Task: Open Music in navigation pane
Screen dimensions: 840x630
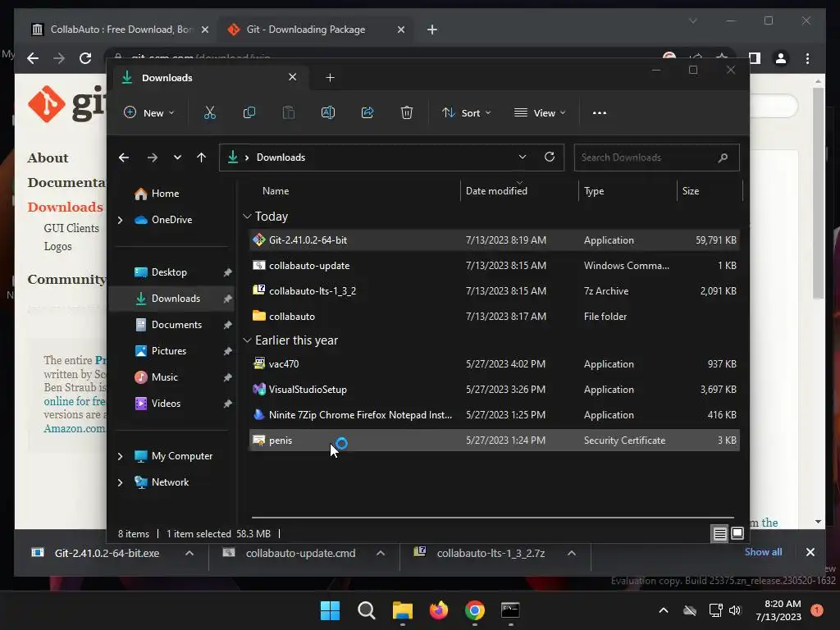Action: click(164, 377)
